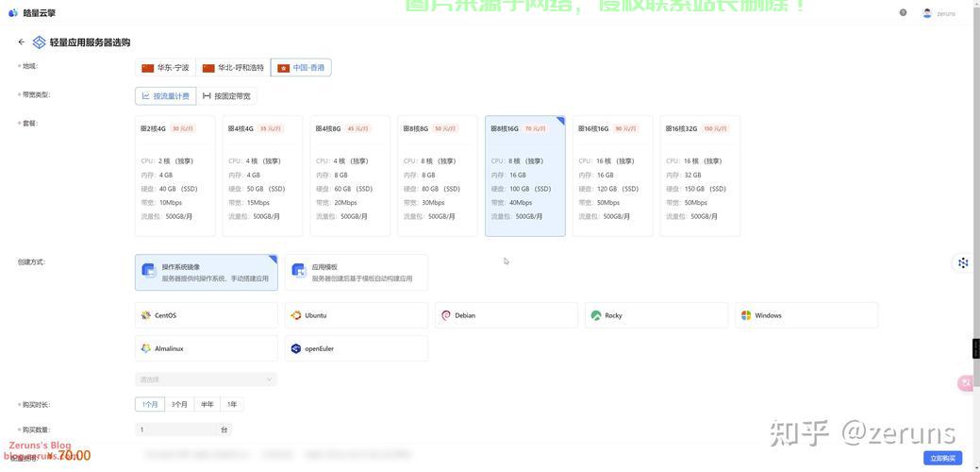Viewport: 980px width, 472px height.
Task: Open the help question mark icon
Action: tap(903, 13)
